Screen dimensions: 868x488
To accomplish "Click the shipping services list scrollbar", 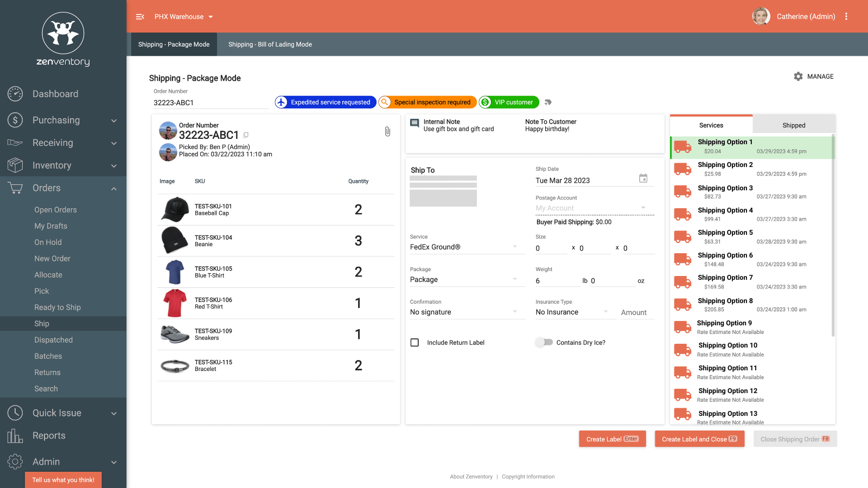I will click(833, 236).
